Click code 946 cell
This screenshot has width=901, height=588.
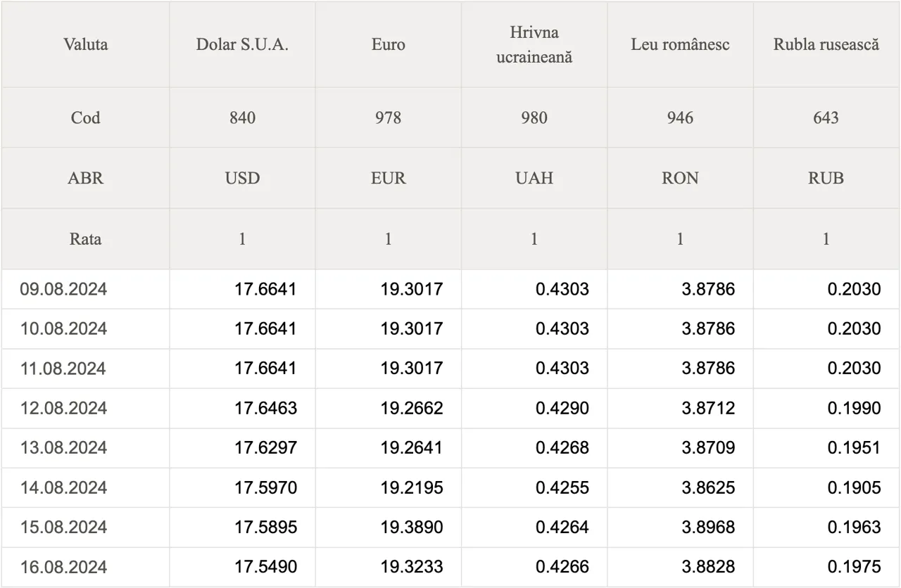pos(680,117)
